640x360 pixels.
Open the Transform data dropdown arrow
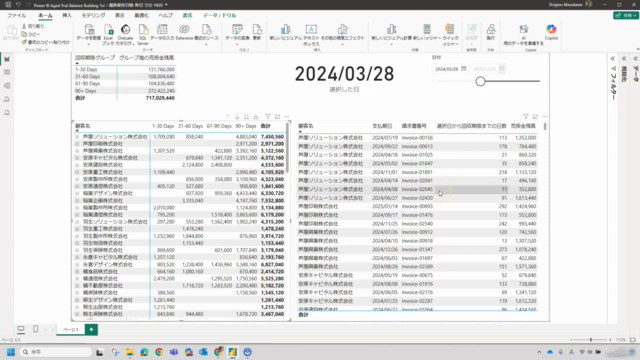click(x=237, y=44)
